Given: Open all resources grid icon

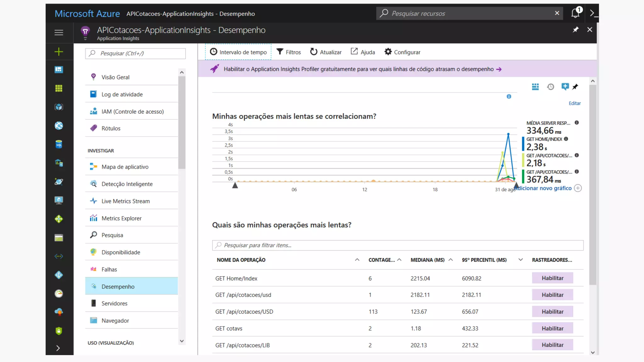Looking at the screenshot, I should (x=59, y=88).
